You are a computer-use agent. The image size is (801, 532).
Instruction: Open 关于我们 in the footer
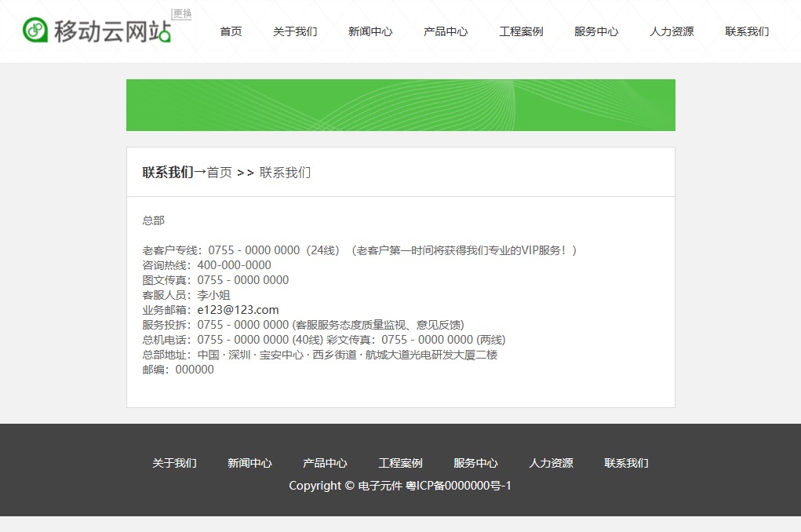(x=174, y=463)
